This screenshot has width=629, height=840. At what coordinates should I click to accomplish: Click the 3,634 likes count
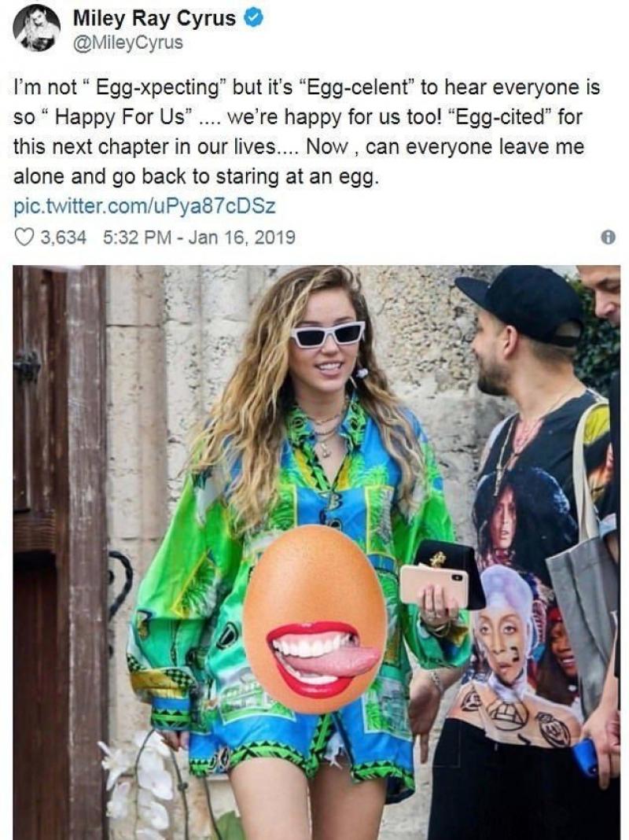(63, 237)
